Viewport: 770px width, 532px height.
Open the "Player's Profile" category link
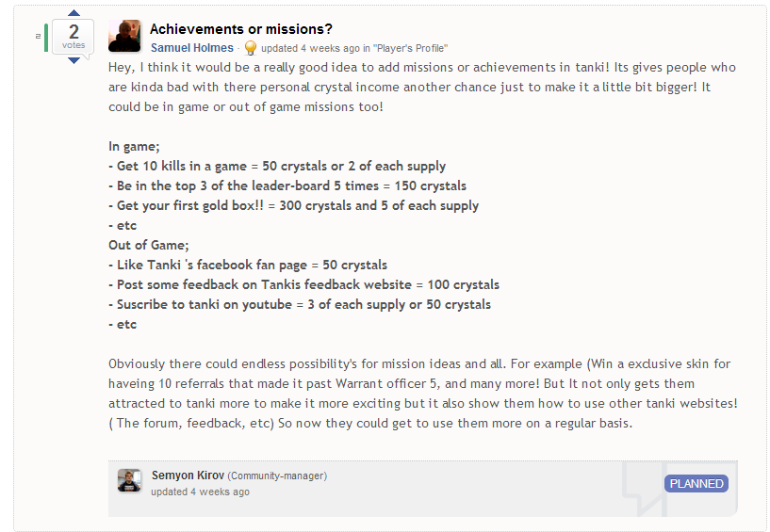point(410,48)
